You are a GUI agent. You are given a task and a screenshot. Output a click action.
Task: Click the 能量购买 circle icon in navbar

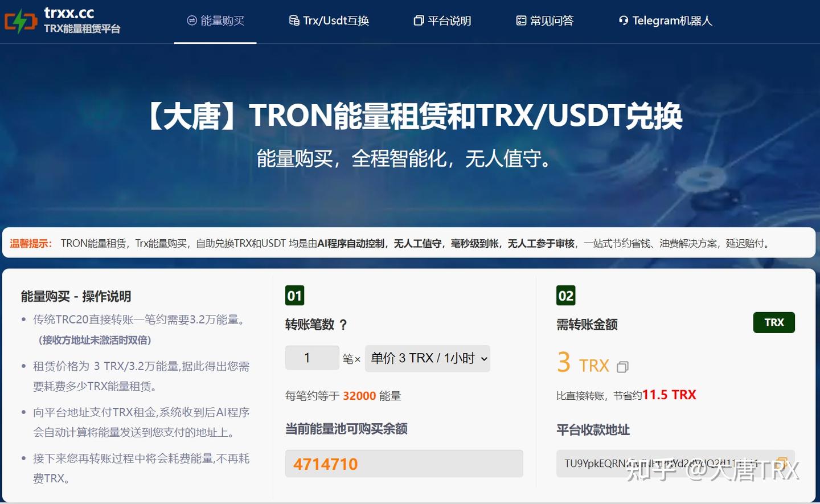[x=191, y=21]
